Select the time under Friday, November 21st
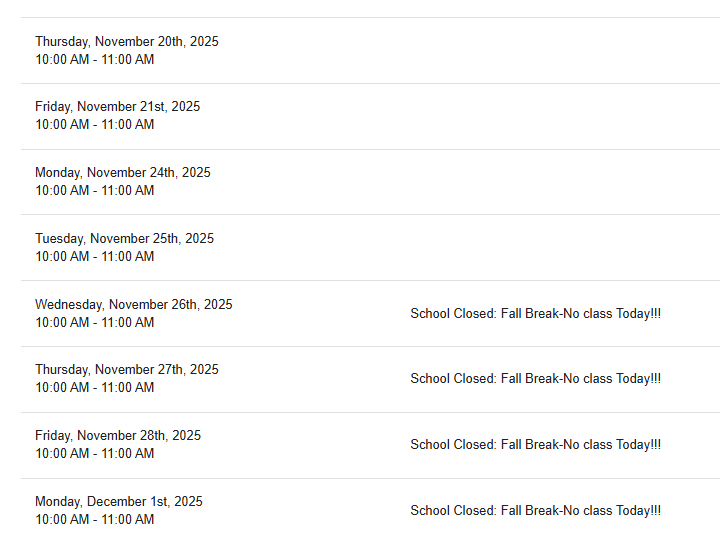The width and height of the screenshot is (720, 536). coord(95,124)
